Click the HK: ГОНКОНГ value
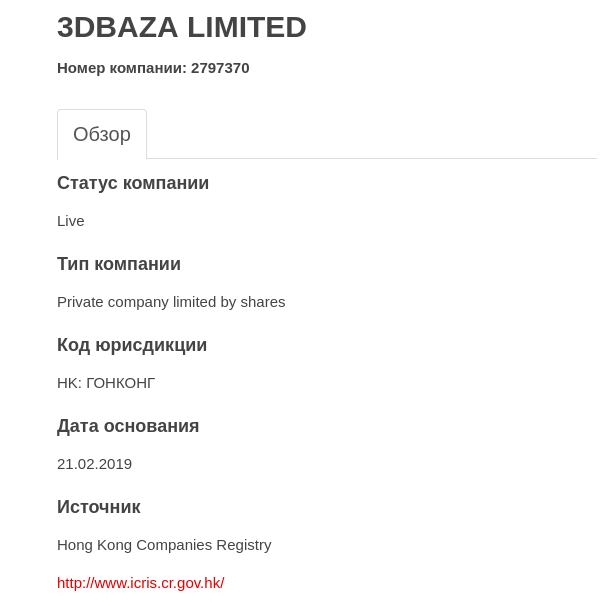This screenshot has width=612, height=606. [106, 383]
